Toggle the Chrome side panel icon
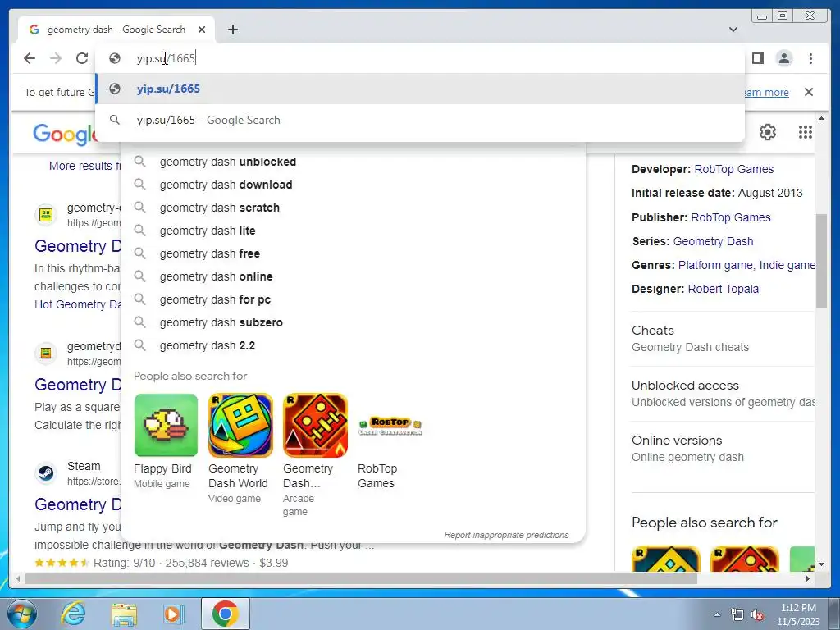840x630 pixels. 757,58
